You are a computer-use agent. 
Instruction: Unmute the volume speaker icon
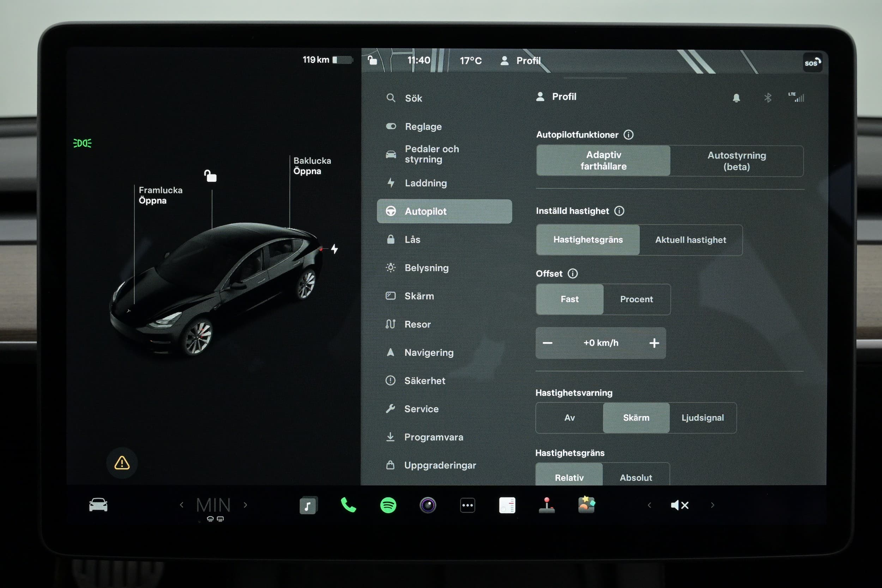pos(679,505)
